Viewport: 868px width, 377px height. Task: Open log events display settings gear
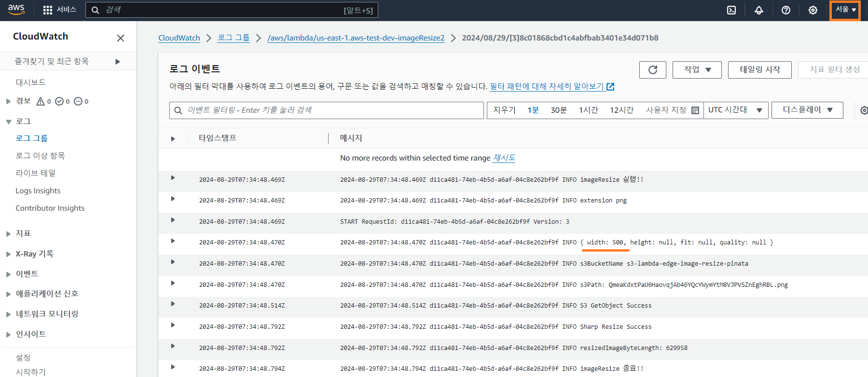864,110
